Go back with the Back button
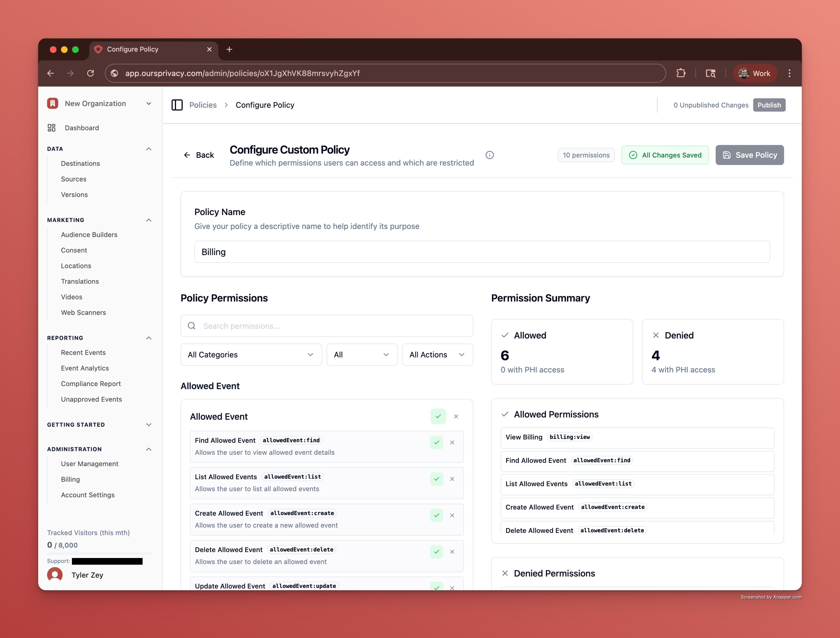The height and width of the screenshot is (638, 840). coord(199,155)
